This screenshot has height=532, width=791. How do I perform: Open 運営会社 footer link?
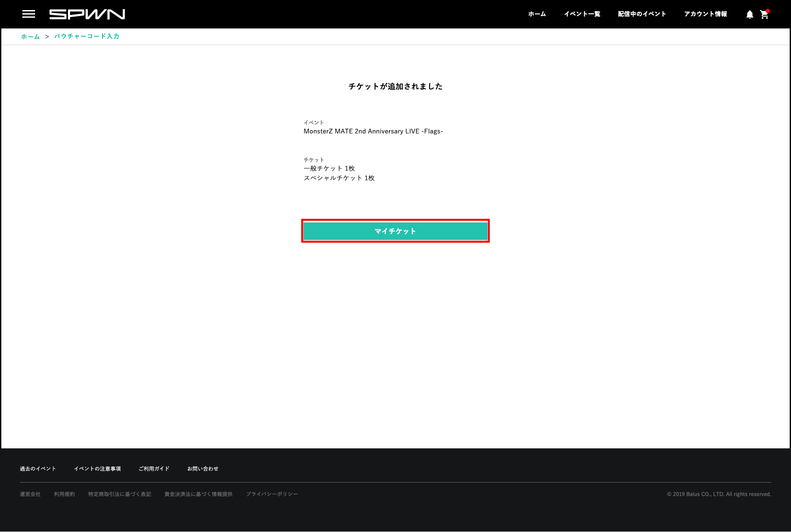(x=30, y=494)
